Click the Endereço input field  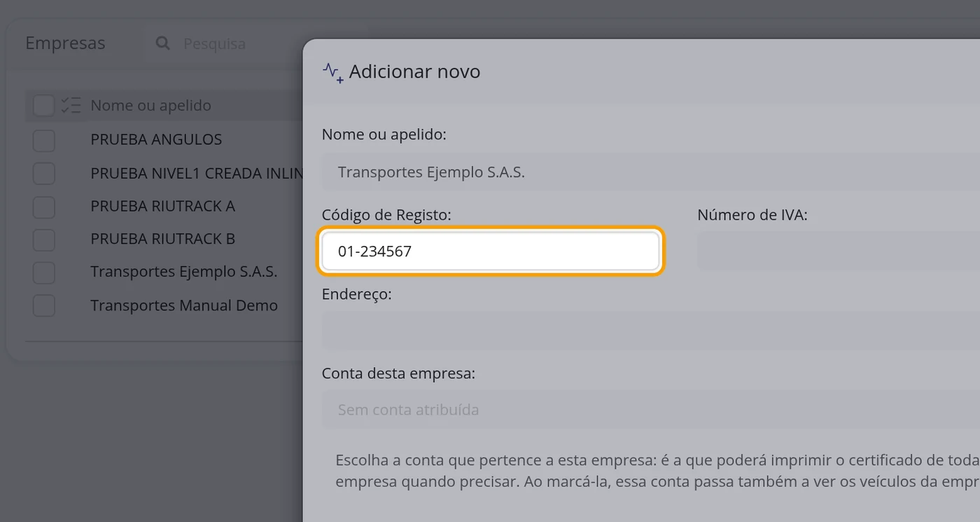pos(651,331)
